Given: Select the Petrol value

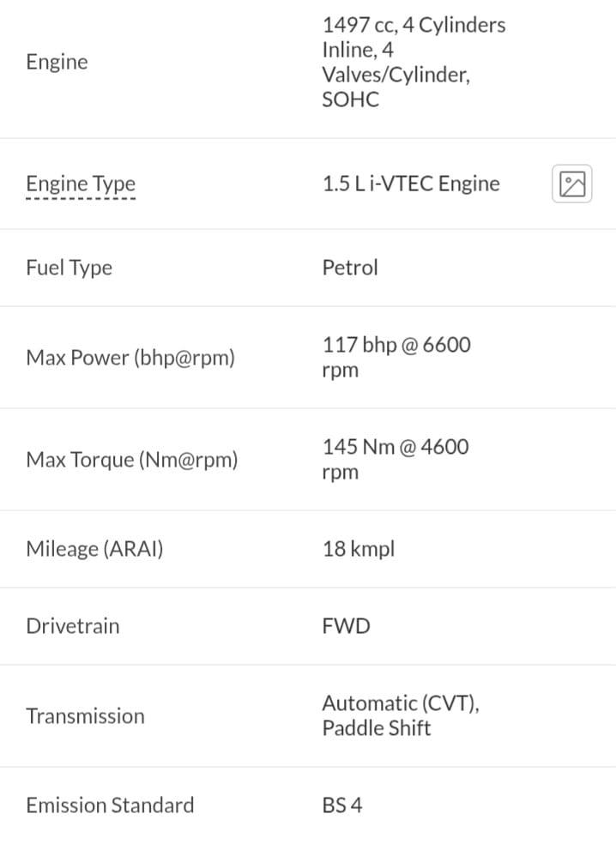Looking at the screenshot, I should [x=350, y=268].
